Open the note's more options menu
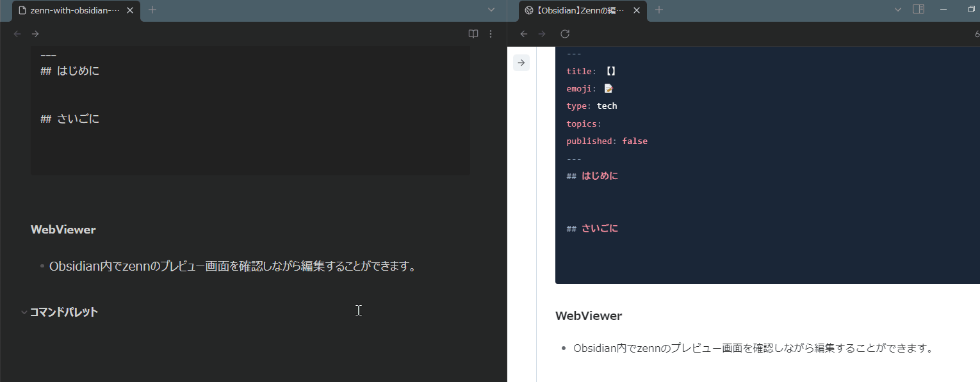Image resolution: width=980 pixels, height=382 pixels. coord(491,34)
